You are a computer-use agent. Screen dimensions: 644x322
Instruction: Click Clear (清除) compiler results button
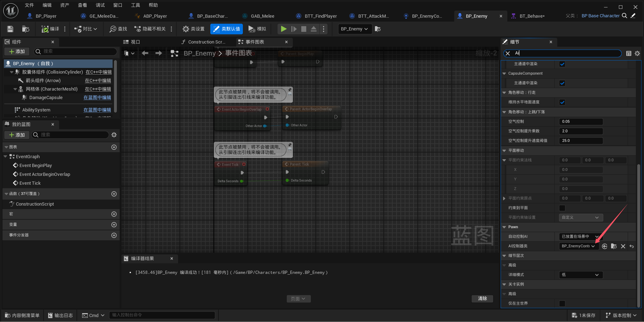[x=483, y=299]
